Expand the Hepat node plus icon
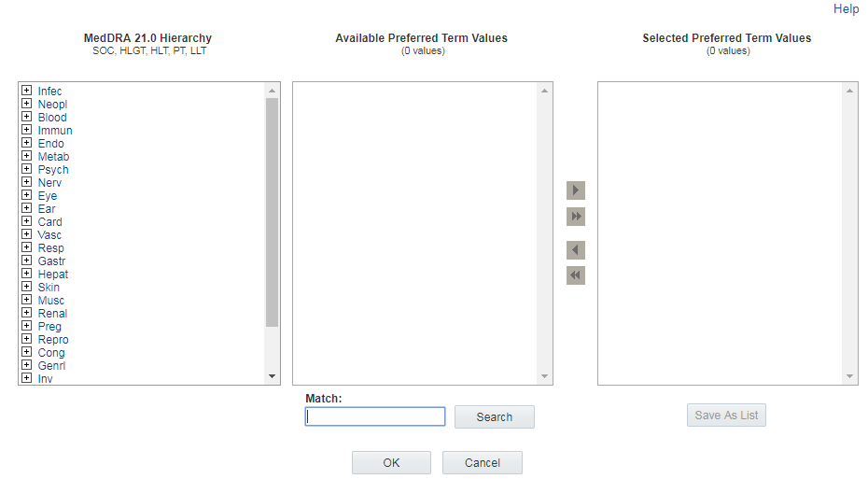The image size is (868, 479). click(x=27, y=275)
